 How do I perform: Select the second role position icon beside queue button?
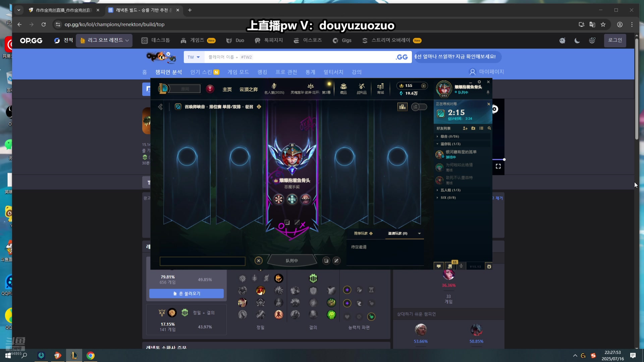(x=336, y=261)
